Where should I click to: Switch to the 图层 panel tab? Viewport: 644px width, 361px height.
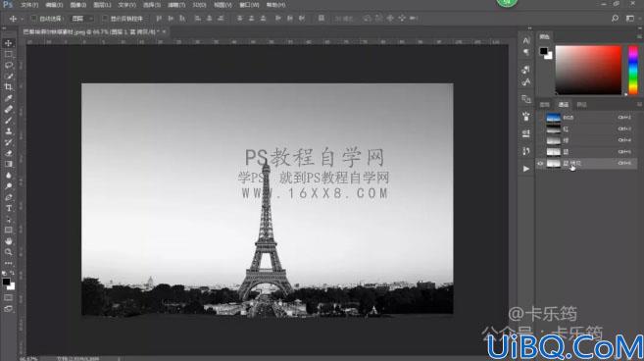(x=545, y=104)
